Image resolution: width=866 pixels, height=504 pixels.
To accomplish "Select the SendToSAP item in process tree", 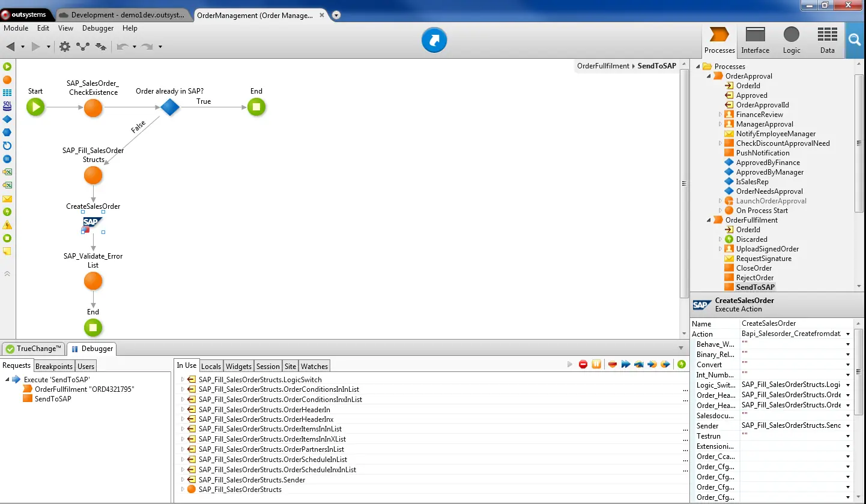I will coord(755,287).
